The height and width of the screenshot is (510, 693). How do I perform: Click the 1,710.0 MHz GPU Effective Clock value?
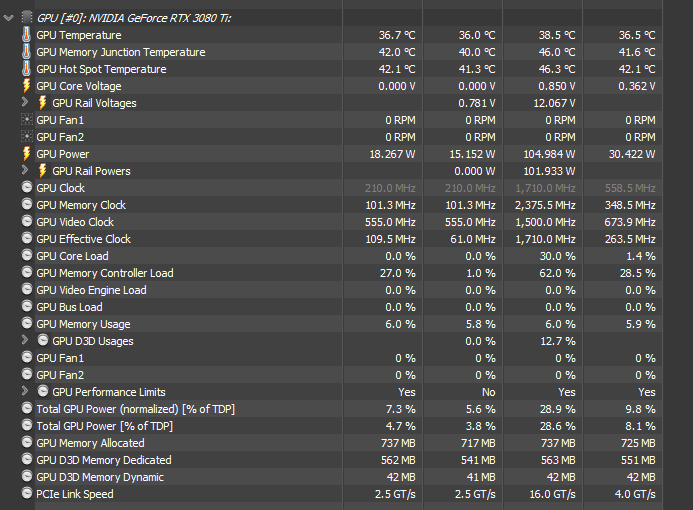(545, 239)
